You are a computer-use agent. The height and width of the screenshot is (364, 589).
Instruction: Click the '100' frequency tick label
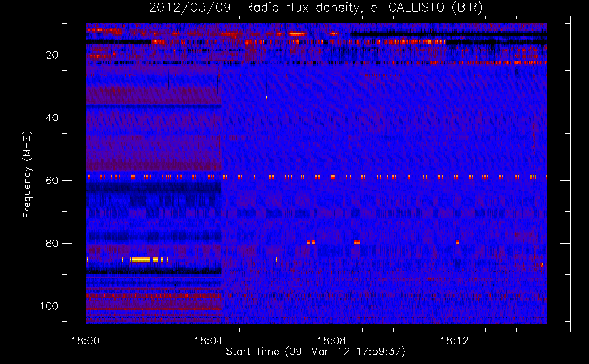(49, 306)
